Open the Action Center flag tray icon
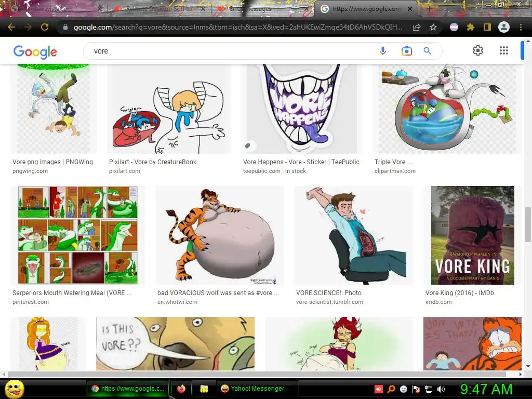532x399 pixels. 416,389
